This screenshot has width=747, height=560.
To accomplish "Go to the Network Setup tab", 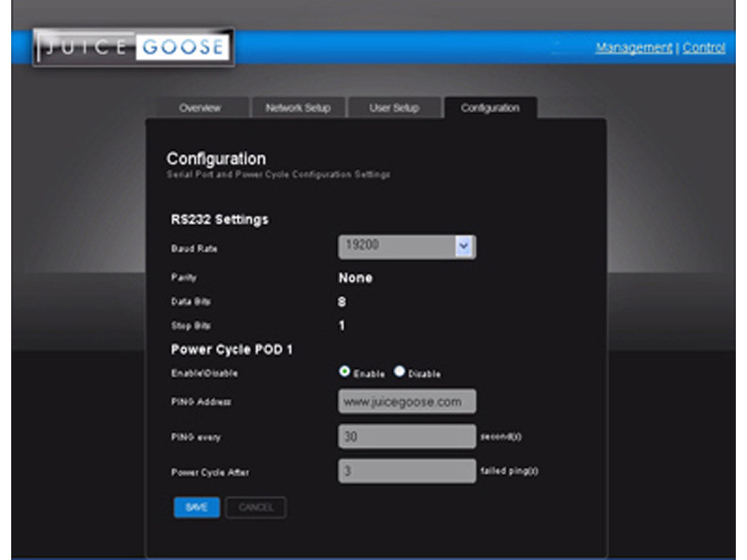I will click(298, 108).
